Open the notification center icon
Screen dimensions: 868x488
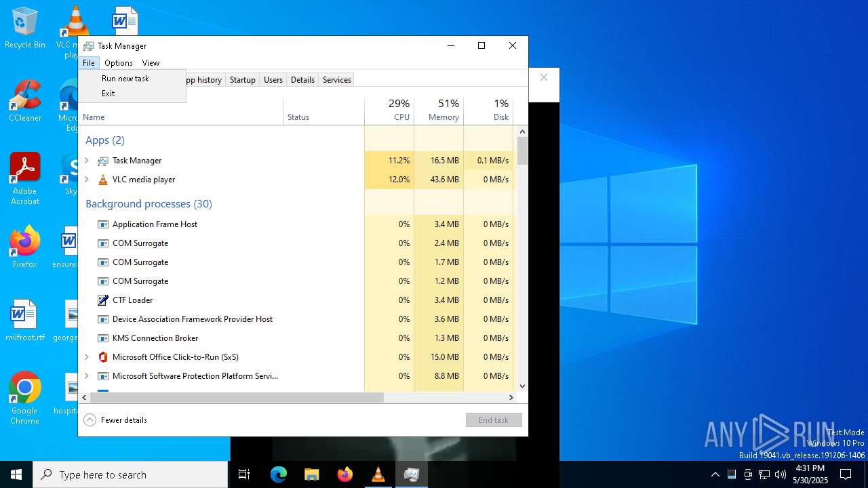point(846,474)
